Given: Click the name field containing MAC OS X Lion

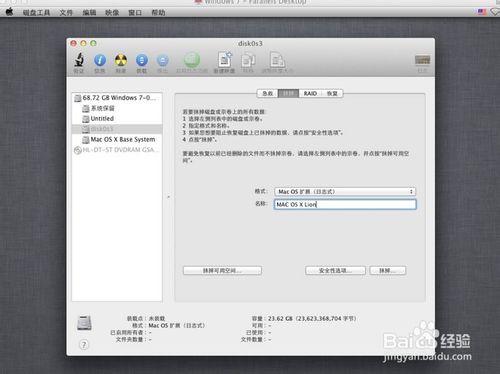Looking at the screenshot, I should coord(345,204).
